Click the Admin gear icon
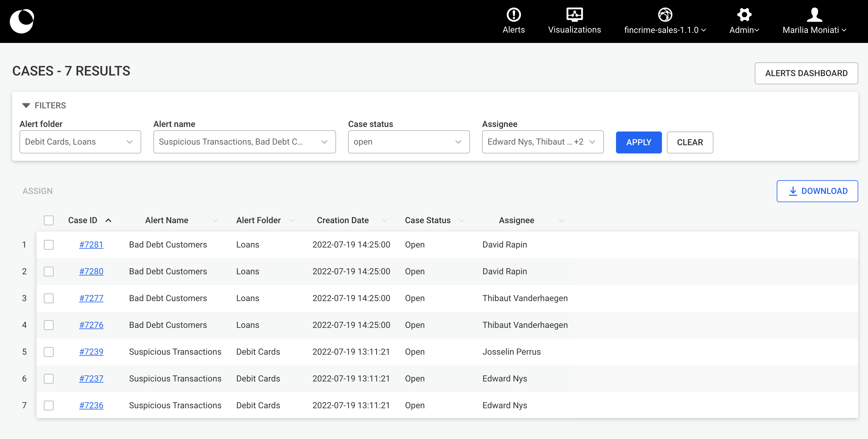The height and width of the screenshot is (439, 868). [x=744, y=15]
